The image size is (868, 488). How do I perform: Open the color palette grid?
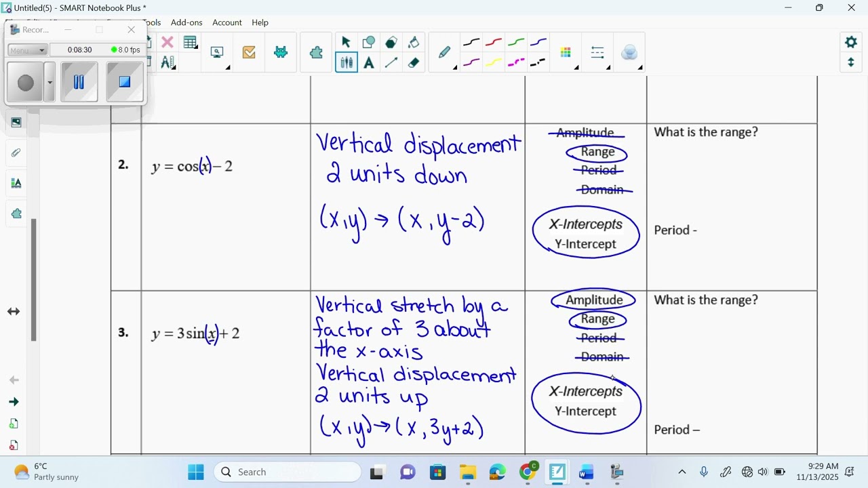[566, 52]
